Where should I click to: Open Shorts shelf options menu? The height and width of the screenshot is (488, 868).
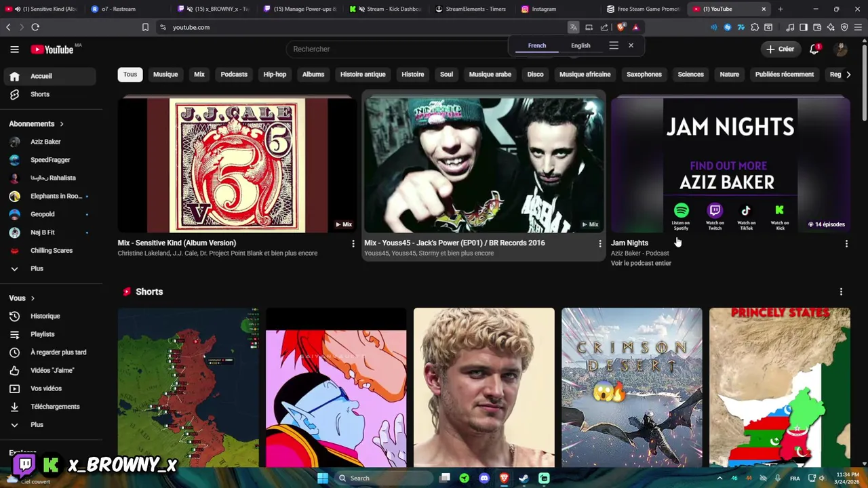841,291
